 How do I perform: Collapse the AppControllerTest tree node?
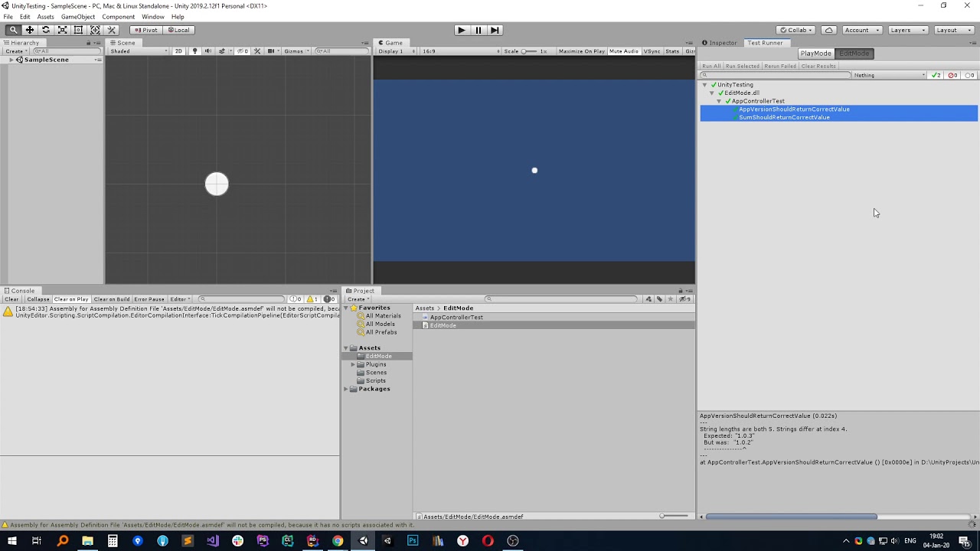click(719, 101)
